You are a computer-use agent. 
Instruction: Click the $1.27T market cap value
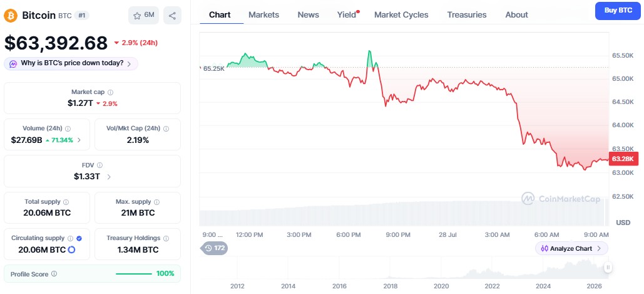click(80, 103)
